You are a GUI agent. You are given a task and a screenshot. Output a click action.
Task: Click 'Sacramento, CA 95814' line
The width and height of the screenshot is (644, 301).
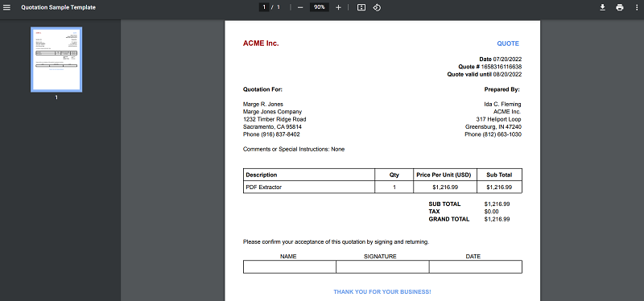tap(272, 127)
